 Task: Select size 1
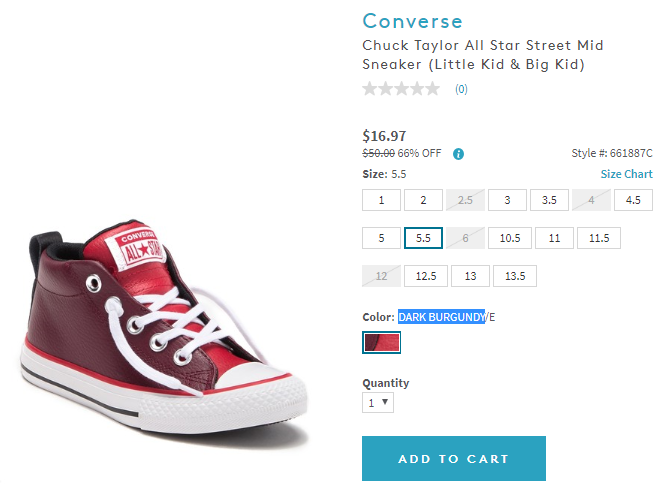(x=381, y=200)
